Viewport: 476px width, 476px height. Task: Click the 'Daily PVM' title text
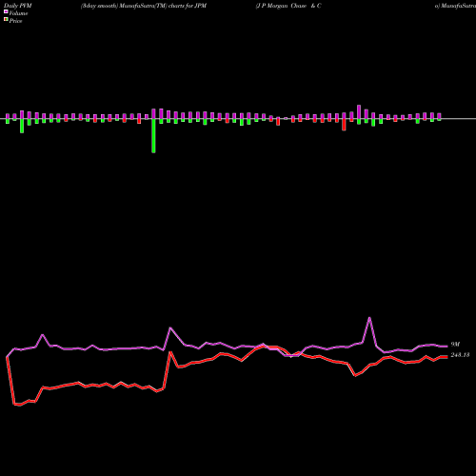[18, 6]
